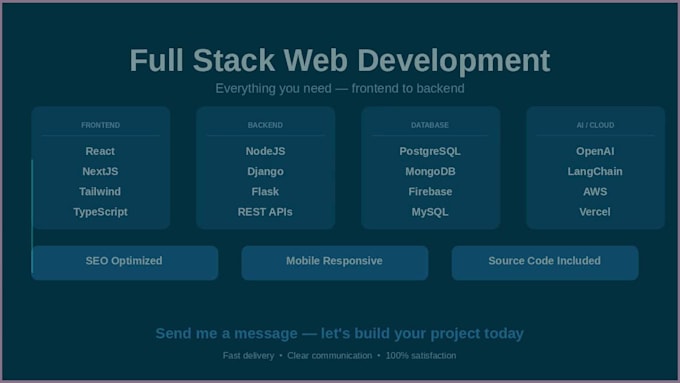Screen dimensions: 680x383
Task: Select MySQL in the Database card
Action: [x=430, y=212]
